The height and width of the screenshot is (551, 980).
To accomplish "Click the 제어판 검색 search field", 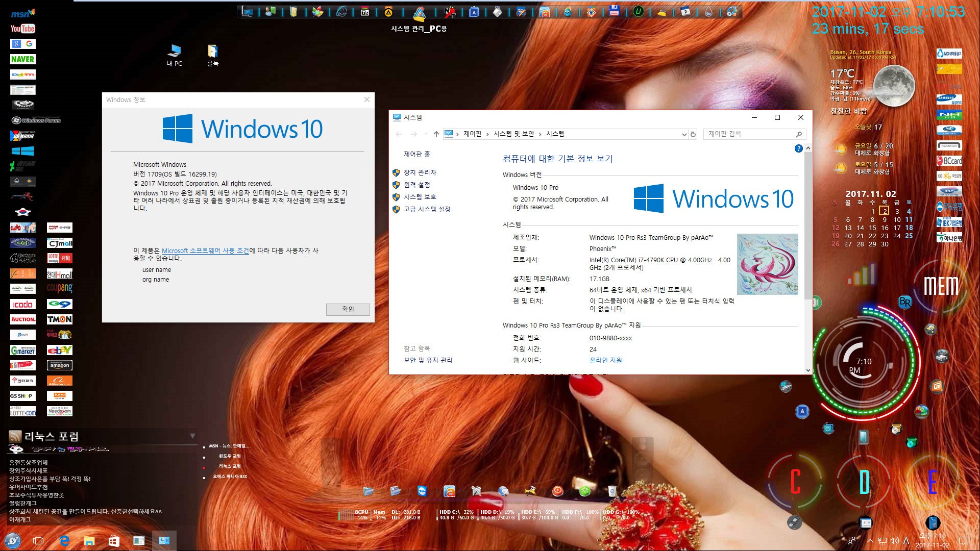I will [x=753, y=134].
